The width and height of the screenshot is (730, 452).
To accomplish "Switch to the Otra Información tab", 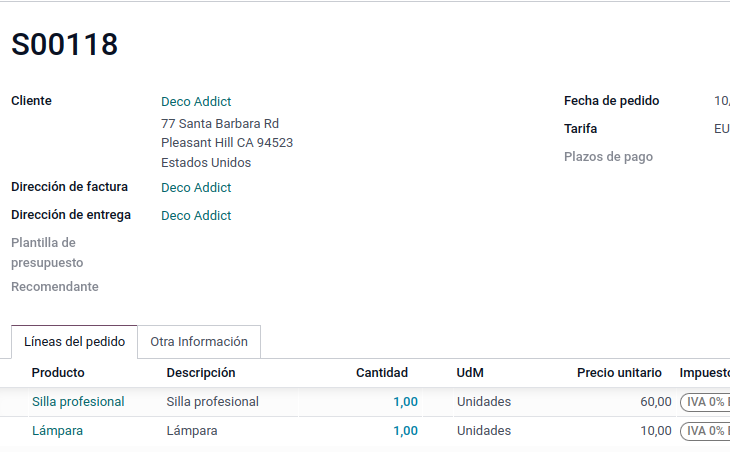I will pyautogui.click(x=199, y=341).
